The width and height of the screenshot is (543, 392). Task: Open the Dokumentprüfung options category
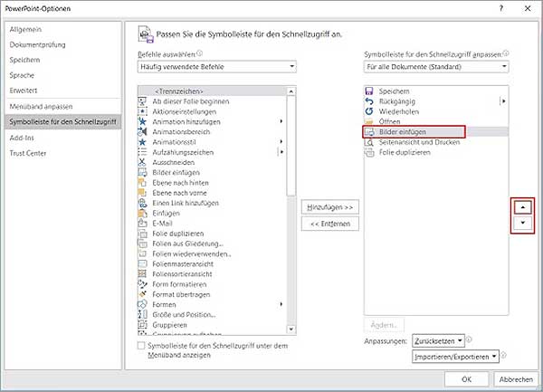pyautogui.click(x=37, y=44)
